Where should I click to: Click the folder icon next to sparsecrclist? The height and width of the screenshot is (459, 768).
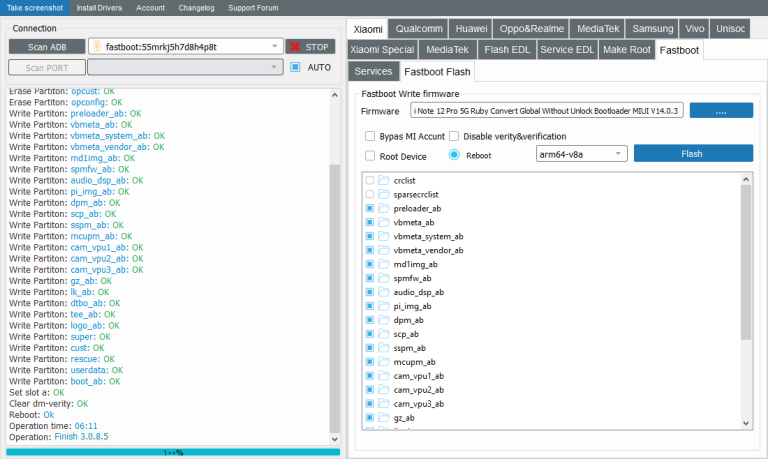tap(384, 194)
